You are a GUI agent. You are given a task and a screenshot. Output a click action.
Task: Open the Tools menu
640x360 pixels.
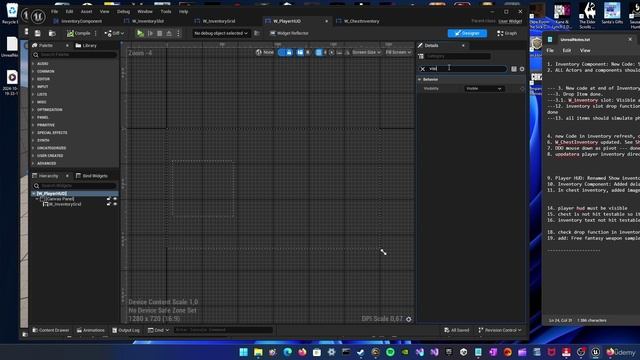(x=166, y=11)
